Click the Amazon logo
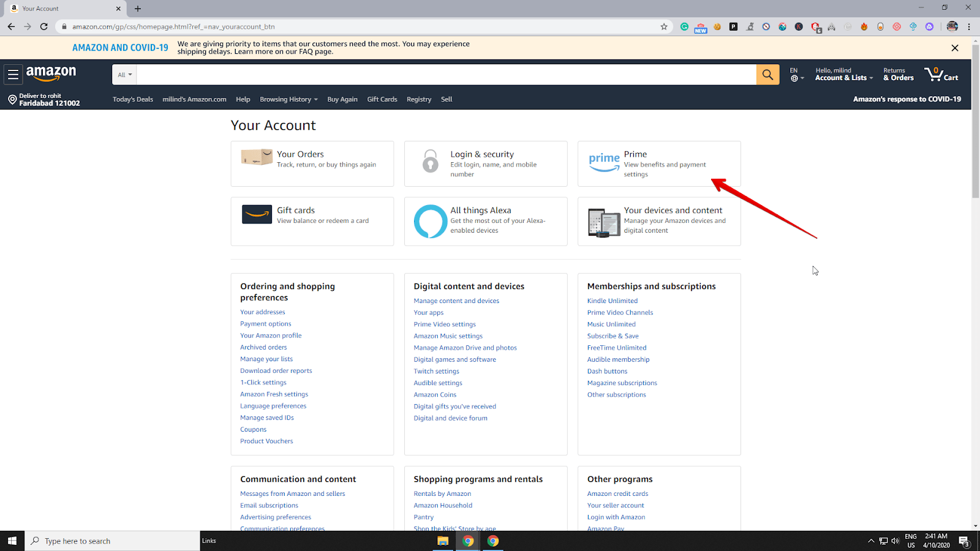 [x=51, y=74]
